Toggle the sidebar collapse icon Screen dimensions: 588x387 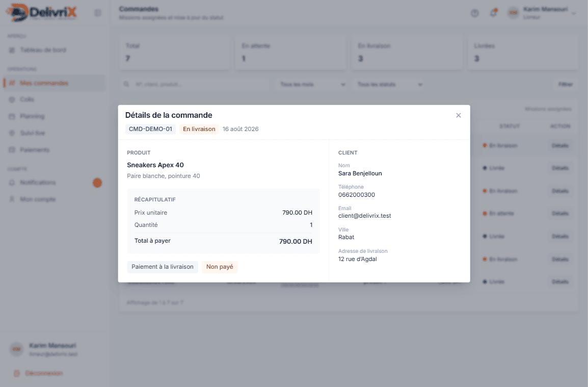tap(98, 13)
